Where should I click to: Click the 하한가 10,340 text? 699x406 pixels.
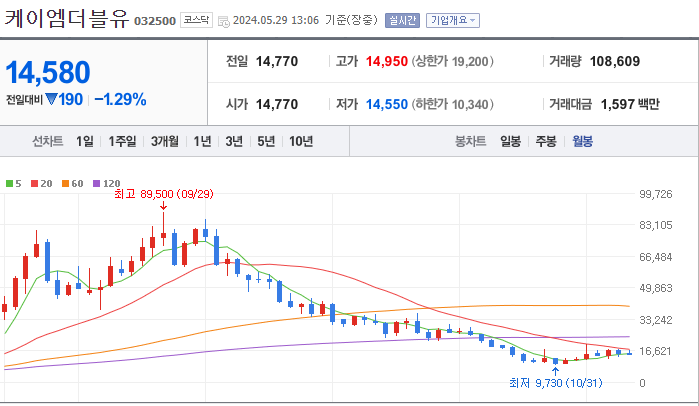(452, 104)
